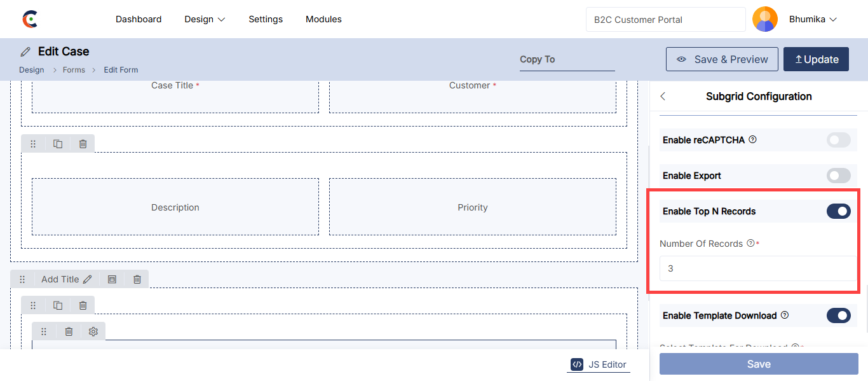Screen dimensions: 868x381
Task: Click the duplicate icon above the Description row
Action: coord(58,144)
